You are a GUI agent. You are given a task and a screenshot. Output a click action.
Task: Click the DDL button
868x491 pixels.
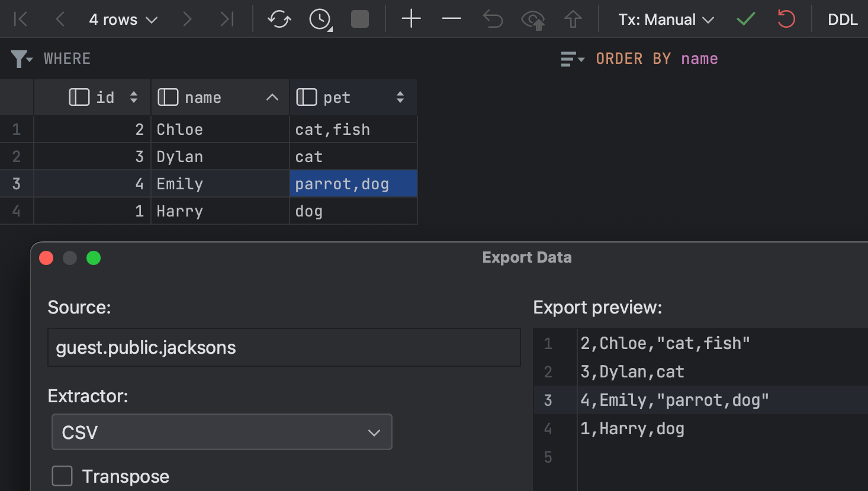coord(842,19)
